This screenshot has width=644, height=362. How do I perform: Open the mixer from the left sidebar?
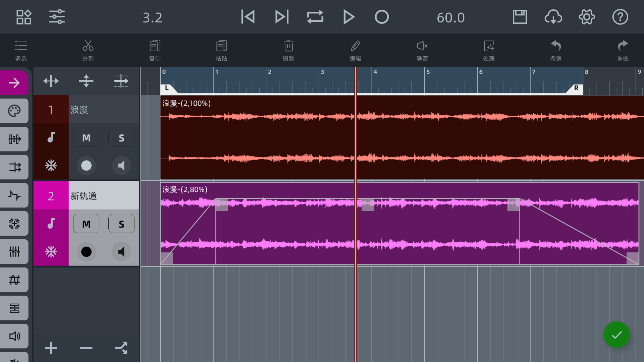(x=14, y=252)
